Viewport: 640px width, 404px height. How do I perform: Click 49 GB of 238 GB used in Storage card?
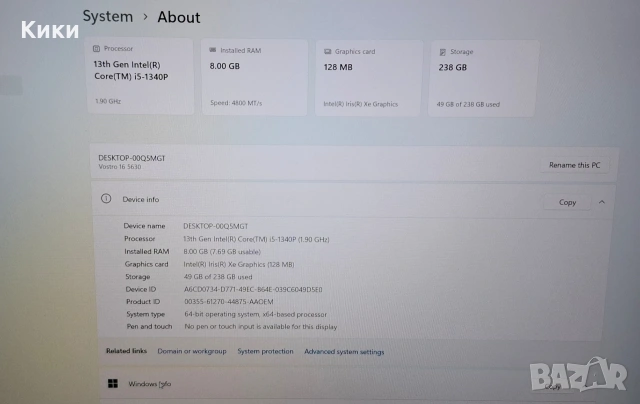pyautogui.click(x=468, y=104)
